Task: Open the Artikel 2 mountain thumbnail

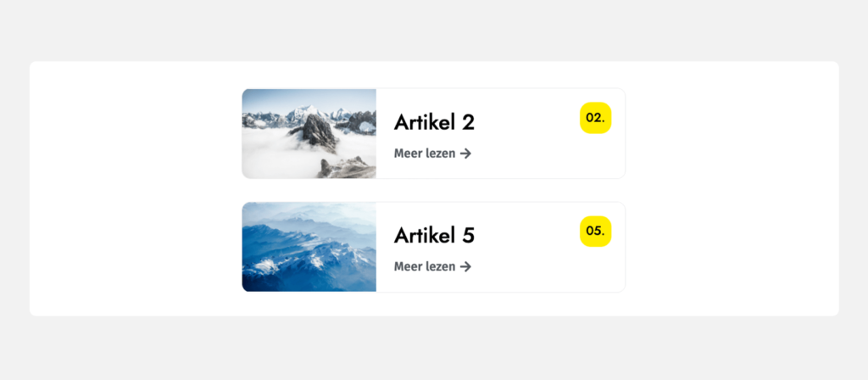Action: [309, 133]
